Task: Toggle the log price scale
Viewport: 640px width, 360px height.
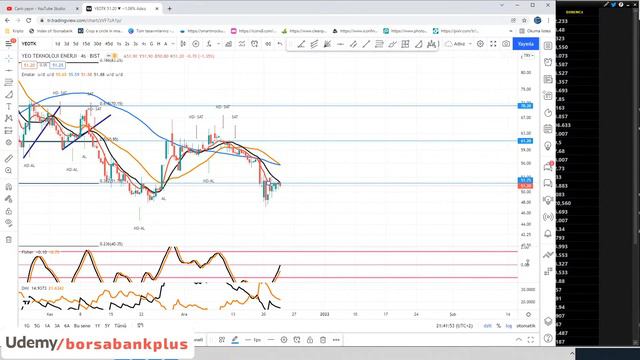Action: pos(509,326)
